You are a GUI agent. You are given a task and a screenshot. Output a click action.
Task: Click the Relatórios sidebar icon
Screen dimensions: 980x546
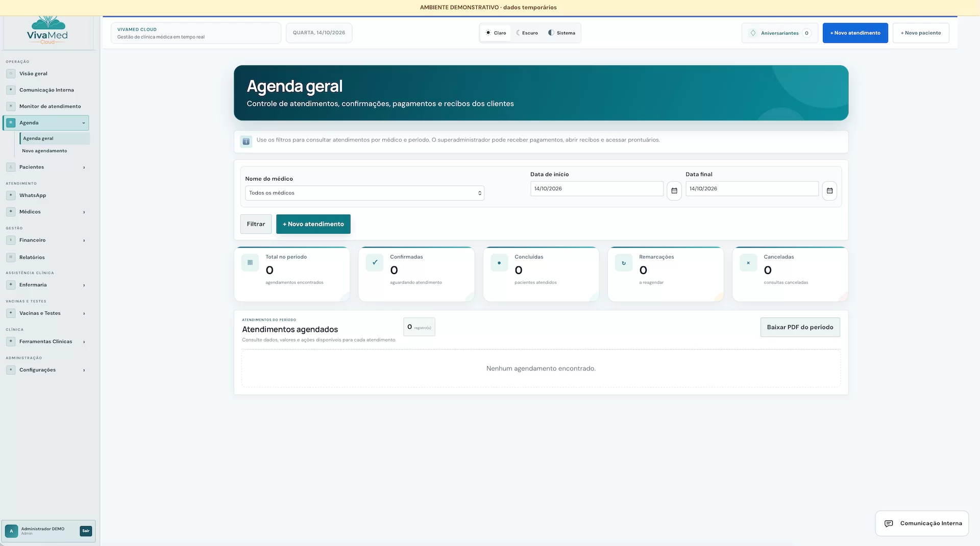point(11,257)
